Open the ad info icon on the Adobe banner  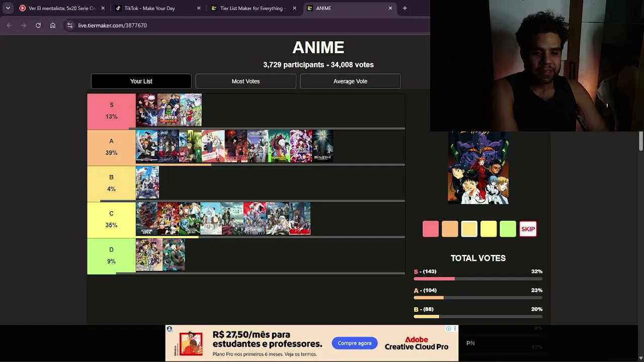click(448, 328)
